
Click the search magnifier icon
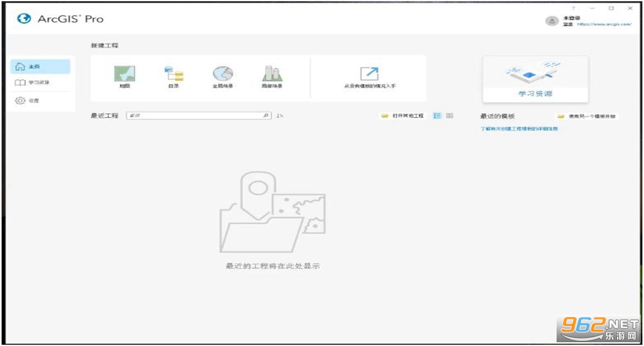point(266,116)
